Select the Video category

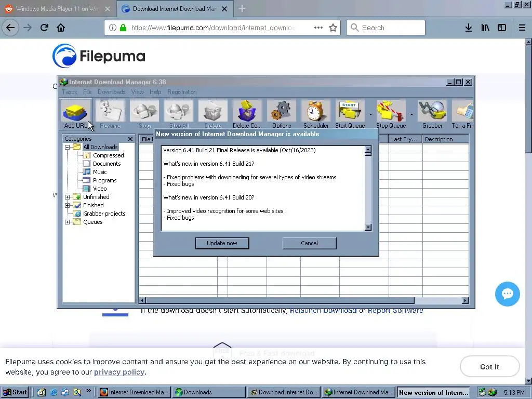[x=100, y=189]
